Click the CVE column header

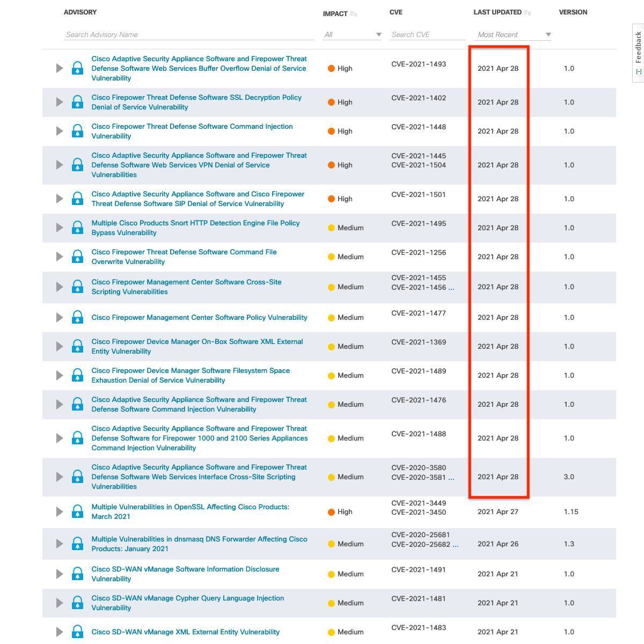click(396, 12)
